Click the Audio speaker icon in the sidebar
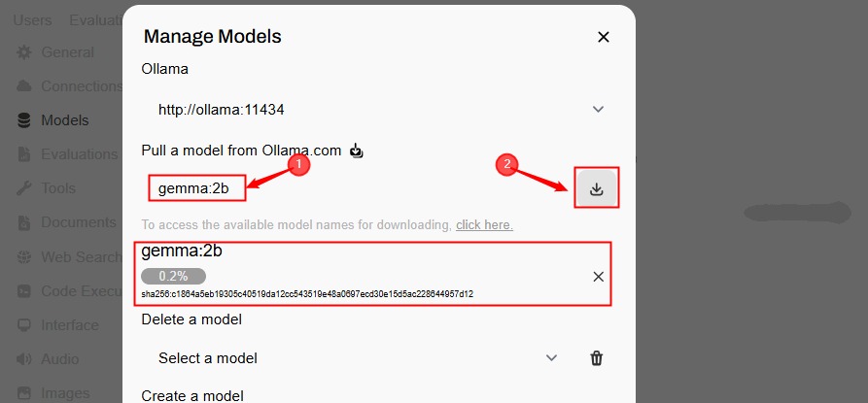This screenshot has height=403, width=868. pos(24,359)
